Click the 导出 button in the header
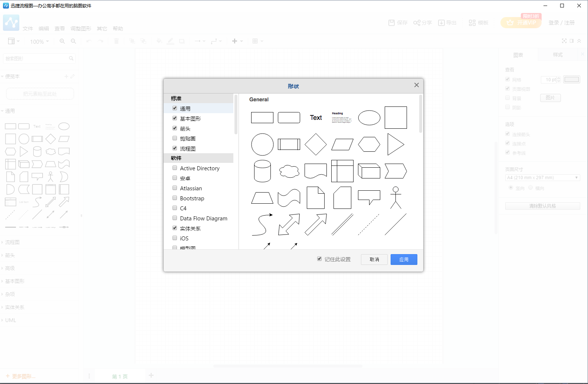 447,23
